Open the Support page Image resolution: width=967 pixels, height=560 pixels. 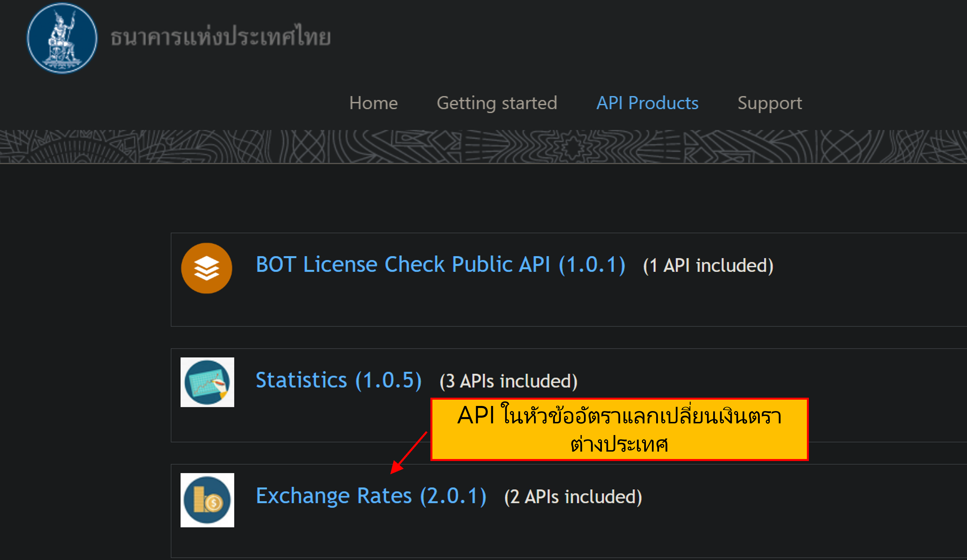pos(769,103)
